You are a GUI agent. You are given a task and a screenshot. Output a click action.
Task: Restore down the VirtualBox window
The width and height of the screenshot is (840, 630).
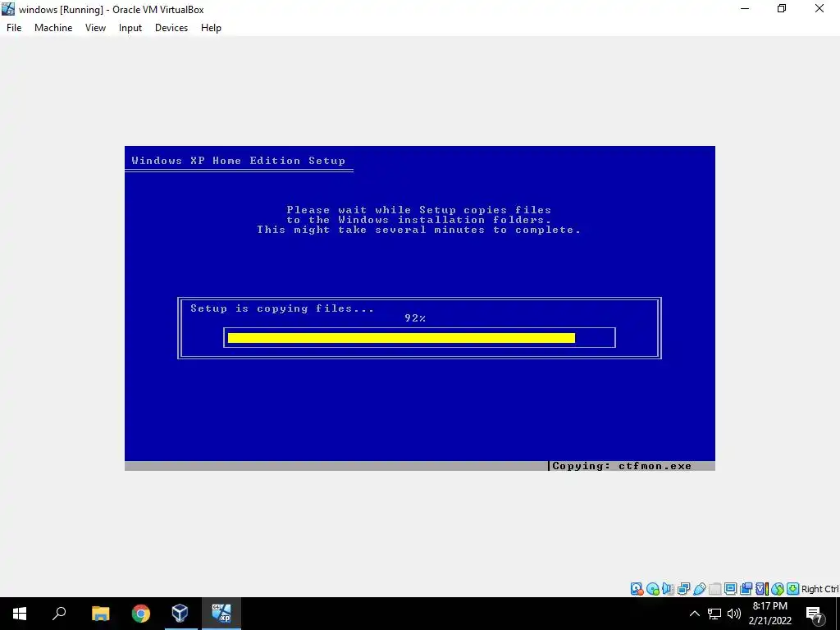tap(782, 8)
